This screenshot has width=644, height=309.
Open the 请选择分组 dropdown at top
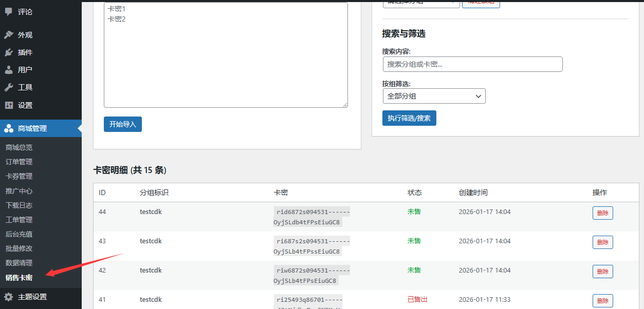(x=421, y=3)
